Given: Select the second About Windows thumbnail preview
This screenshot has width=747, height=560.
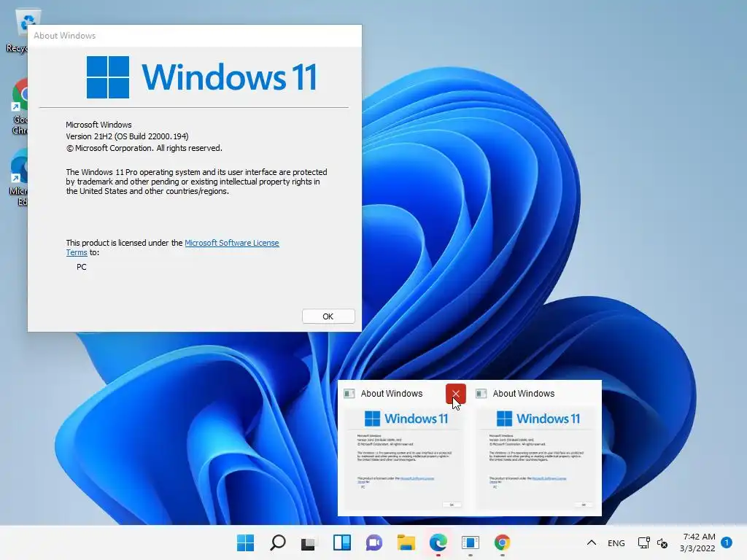Looking at the screenshot, I should click(535, 459).
